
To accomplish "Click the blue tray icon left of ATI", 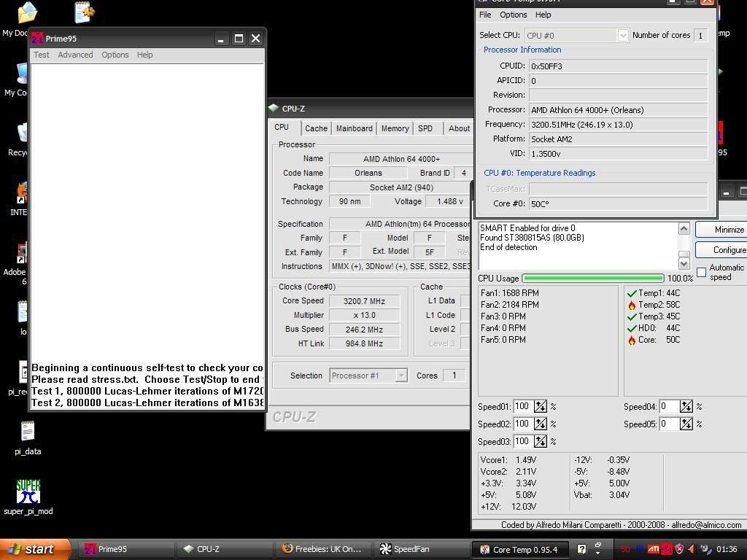I will pos(641,549).
